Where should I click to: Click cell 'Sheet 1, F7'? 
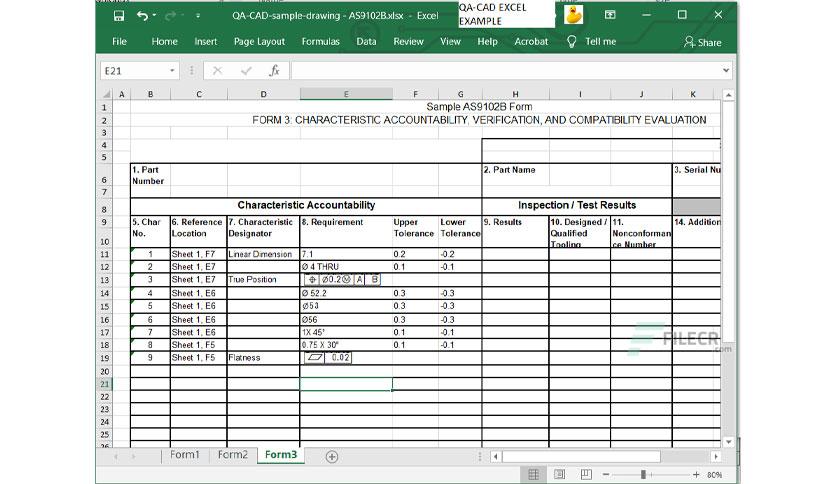point(198,254)
